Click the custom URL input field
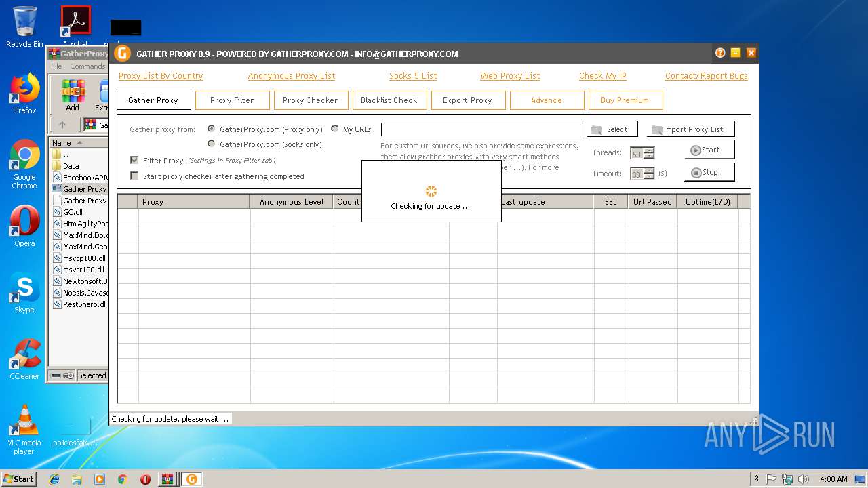The image size is (868, 488). [481, 129]
